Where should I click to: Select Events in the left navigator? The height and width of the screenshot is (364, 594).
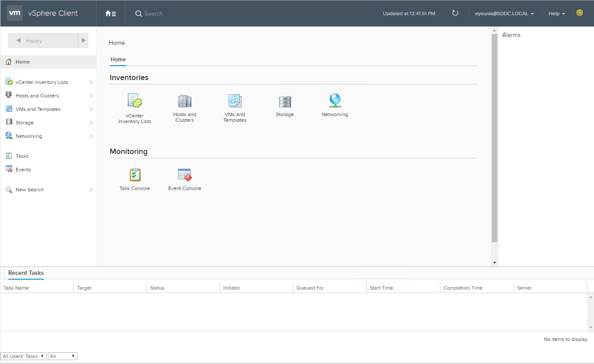(x=23, y=170)
